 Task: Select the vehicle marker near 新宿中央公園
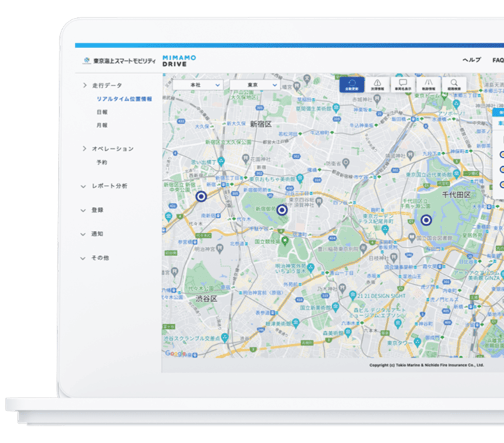201,196
